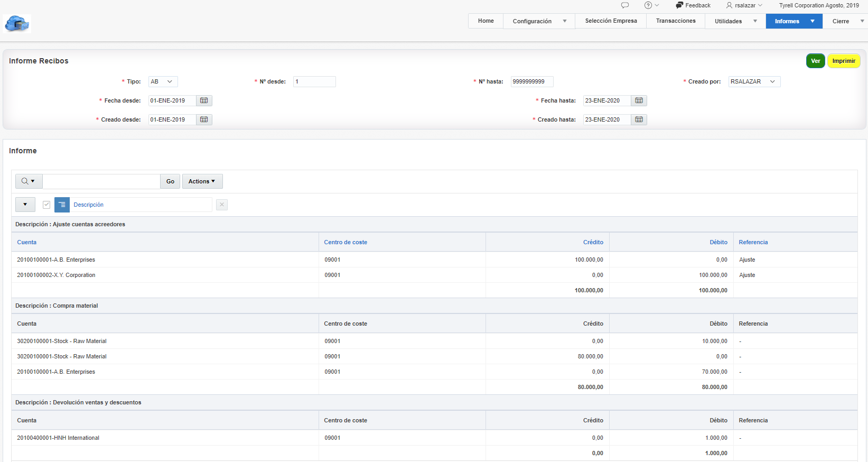Viewport: 868px width, 462px height.
Task: Click the 10.000,00 débito value
Action: click(x=715, y=341)
